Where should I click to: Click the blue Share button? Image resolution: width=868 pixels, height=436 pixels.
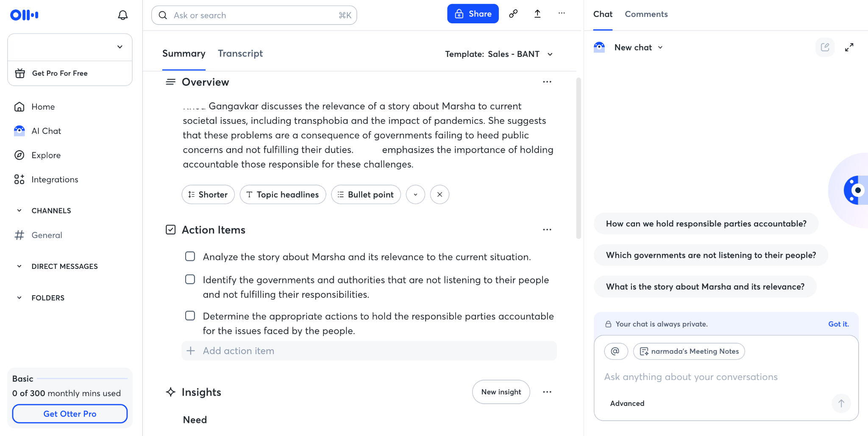[x=473, y=14]
